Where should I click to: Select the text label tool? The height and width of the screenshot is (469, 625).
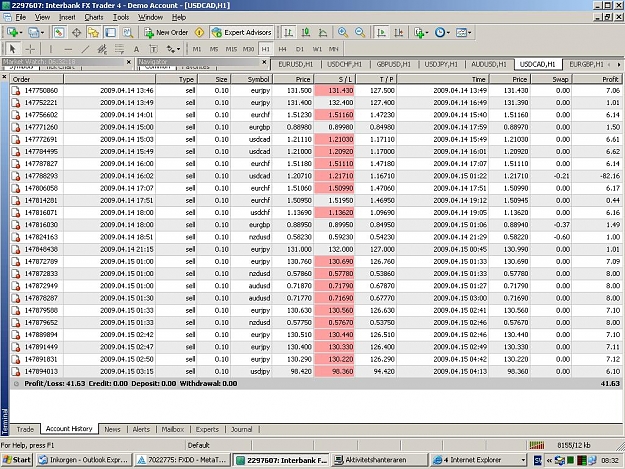click(x=153, y=49)
